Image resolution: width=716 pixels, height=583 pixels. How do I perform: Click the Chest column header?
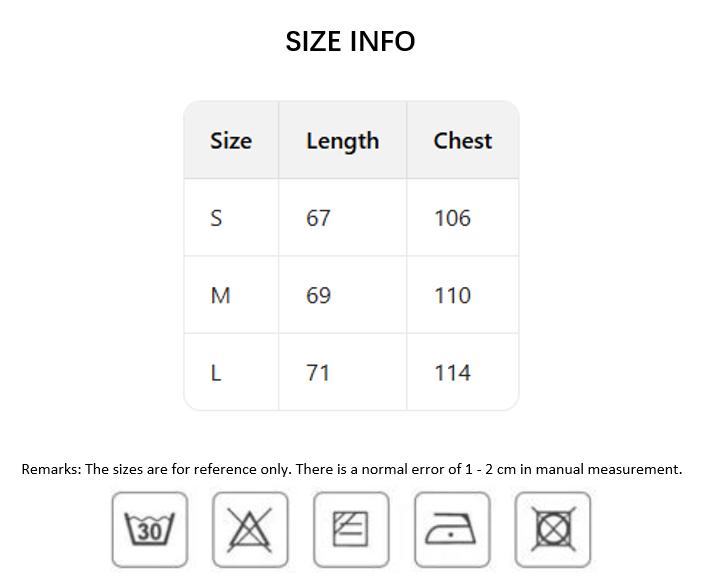point(462,141)
